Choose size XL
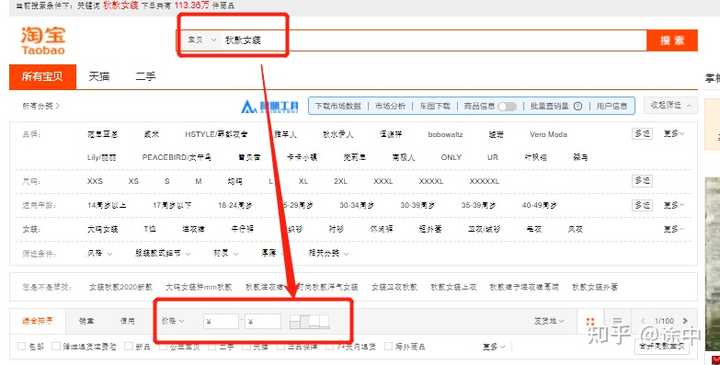Viewport: 720px width, 365px height. coord(303,181)
